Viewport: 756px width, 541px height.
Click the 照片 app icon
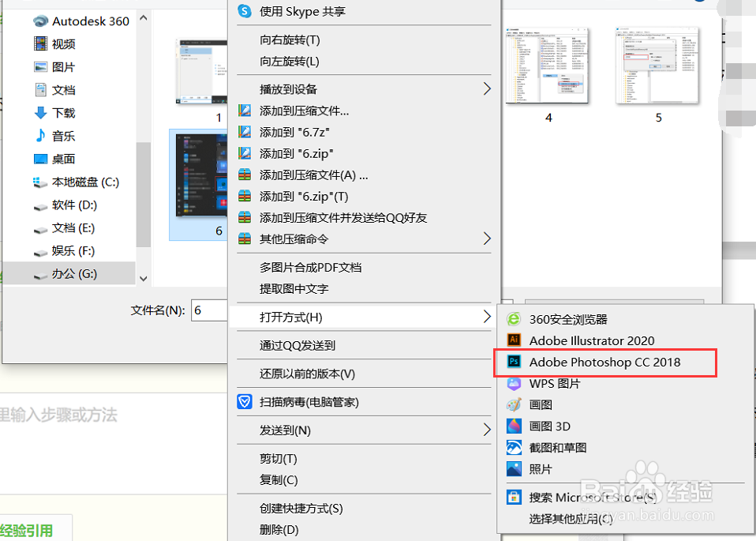pos(514,468)
